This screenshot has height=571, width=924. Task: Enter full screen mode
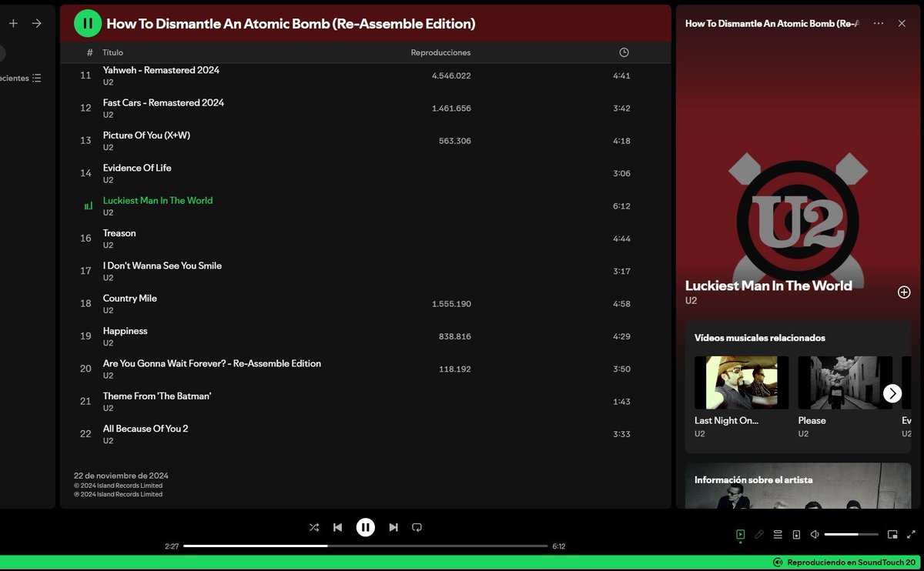point(912,534)
